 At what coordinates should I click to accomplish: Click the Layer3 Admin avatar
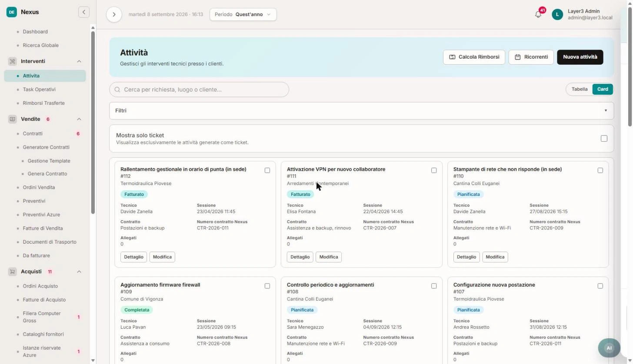pyautogui.click(x=557, y=14)
